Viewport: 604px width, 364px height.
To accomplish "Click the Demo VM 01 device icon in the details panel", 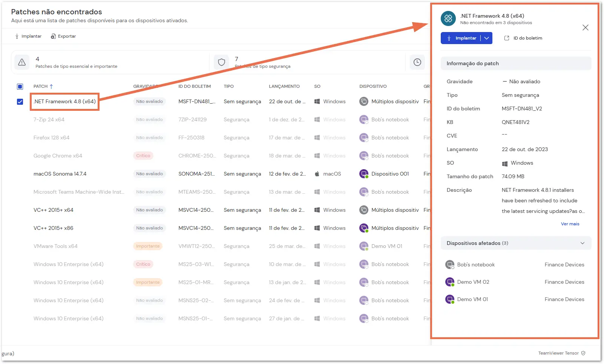I will click(x=450, y=299).
